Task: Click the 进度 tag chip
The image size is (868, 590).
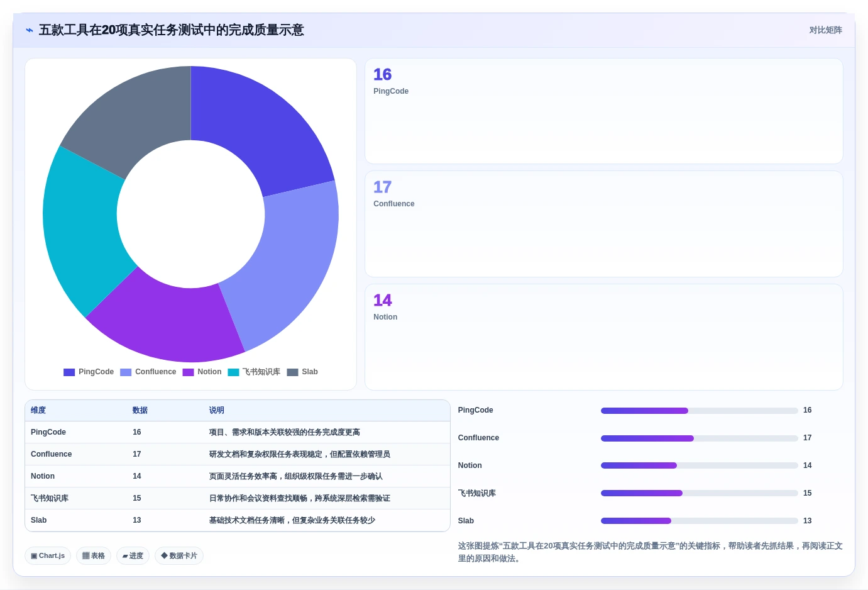Action: tap(133, 556)
